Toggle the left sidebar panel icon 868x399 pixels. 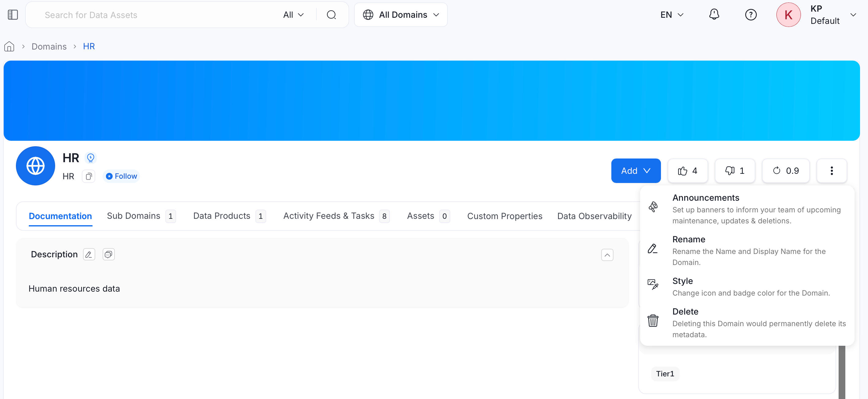pos(13,15)
